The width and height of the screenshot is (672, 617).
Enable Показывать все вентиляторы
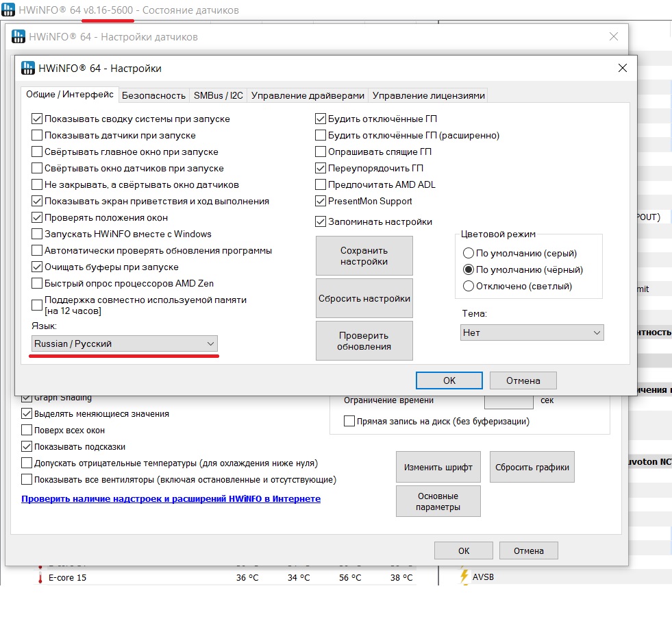tap(27, 479)
